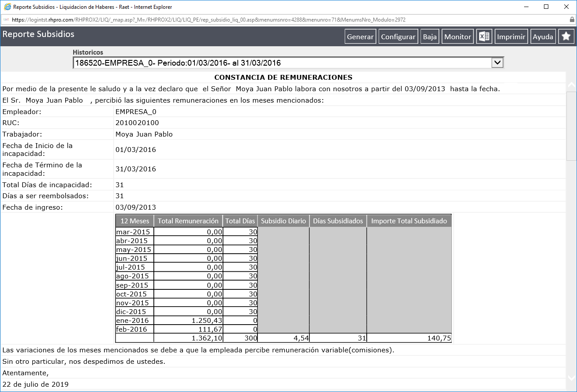Select the sep-2015 row cell
Viewport: 577px width, 392px height.
point(134,285)
